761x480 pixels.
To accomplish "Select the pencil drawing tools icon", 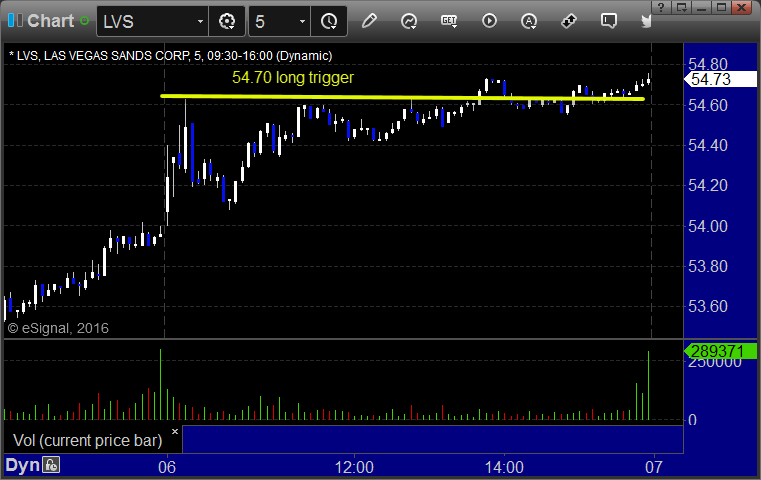I will [x=369, y=21].
